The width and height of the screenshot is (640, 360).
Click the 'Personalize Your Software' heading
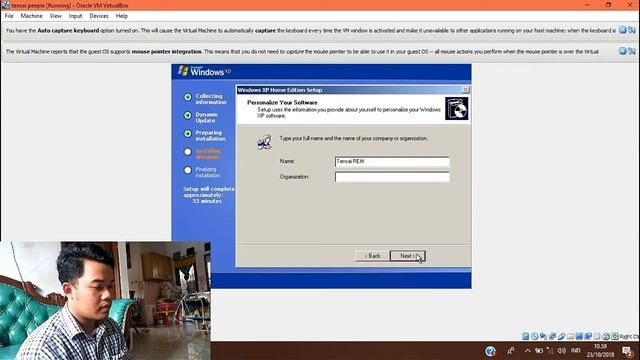click(282, 102)
